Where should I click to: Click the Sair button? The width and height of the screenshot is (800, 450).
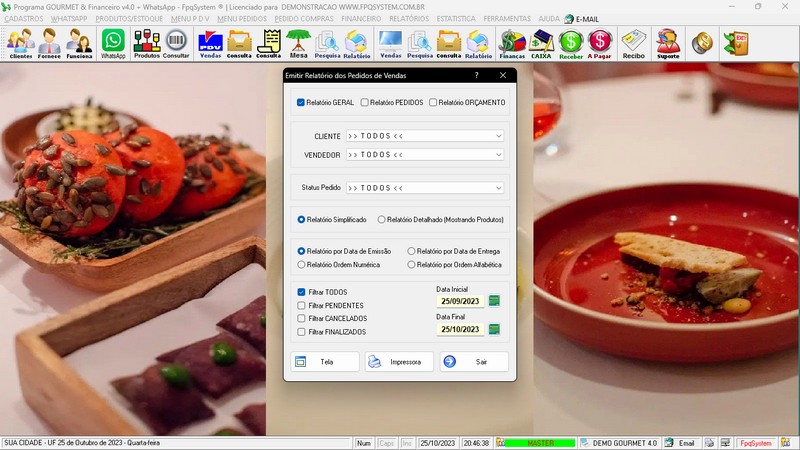pos(474,362)
